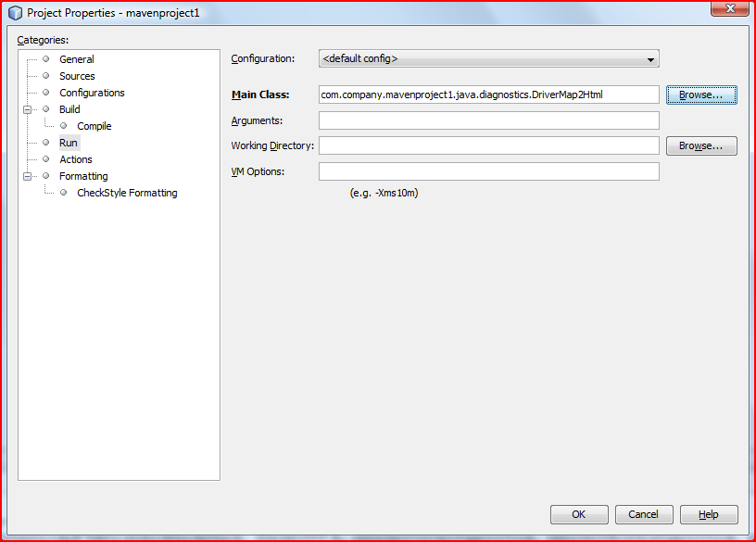Click the Project Properties title bar cube icon
This screenshot has height=542, width=756.
click(x=15, y=14)
